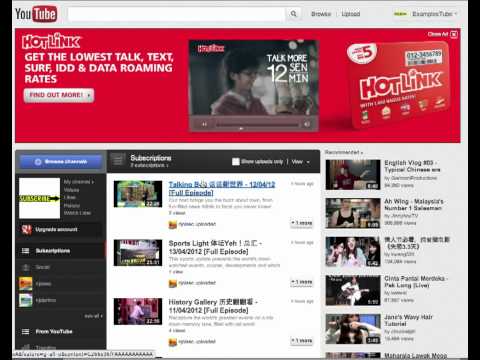Click the From YouTube list icon
480x360 pixels.
pos(25,332)
